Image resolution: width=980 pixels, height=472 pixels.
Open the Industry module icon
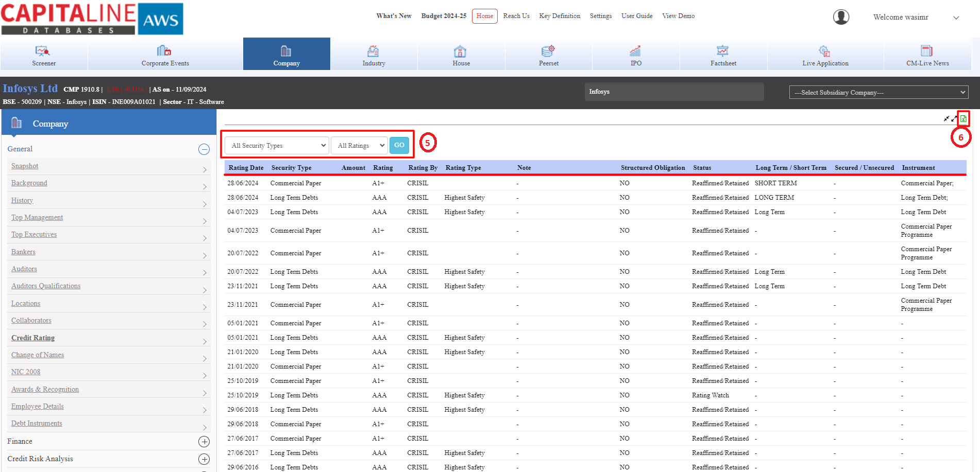click(x=373, y=51)
